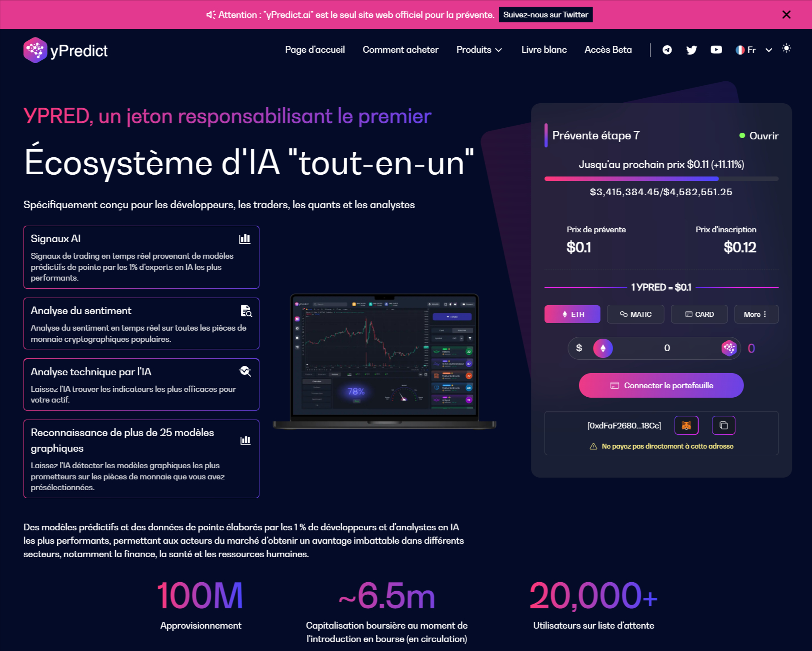This screenshot has height=651, width=812.
Task: Click the presale progress bar
Action: 661,179
